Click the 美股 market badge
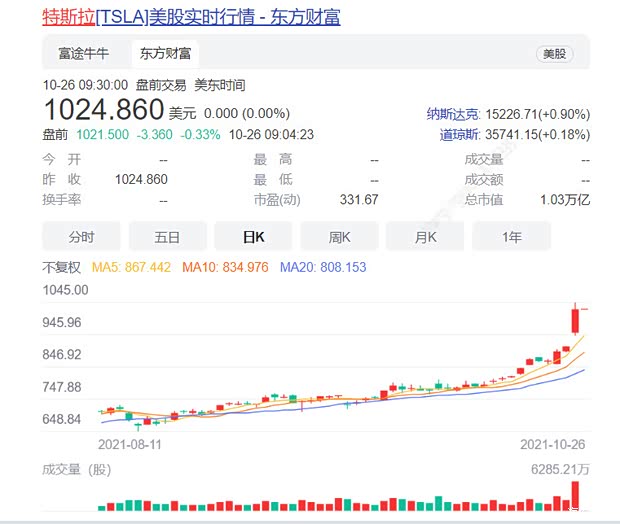The height and width of the screenshot is (524, 620). 553,54
